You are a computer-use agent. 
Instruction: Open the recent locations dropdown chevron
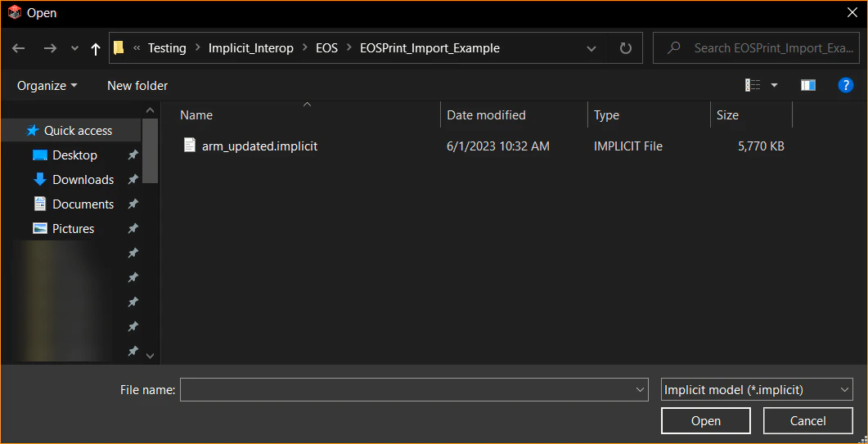pyautogui.click(x=75, y=49)
